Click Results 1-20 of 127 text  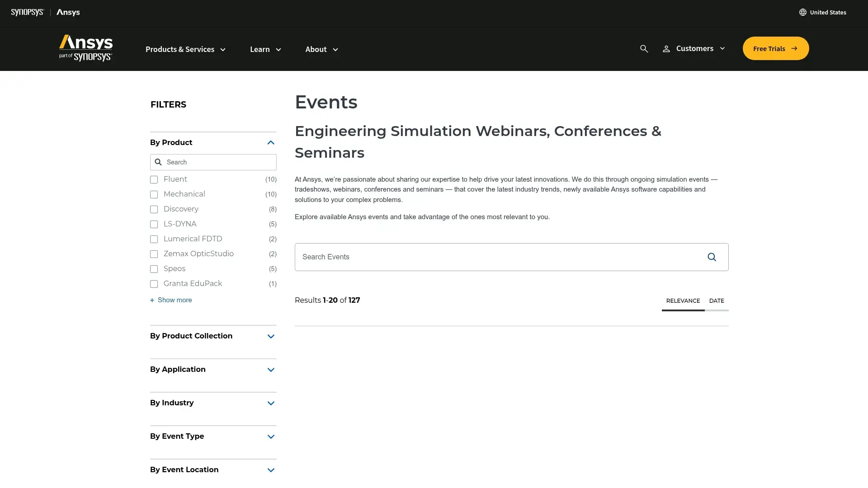[x=327, y=300]
